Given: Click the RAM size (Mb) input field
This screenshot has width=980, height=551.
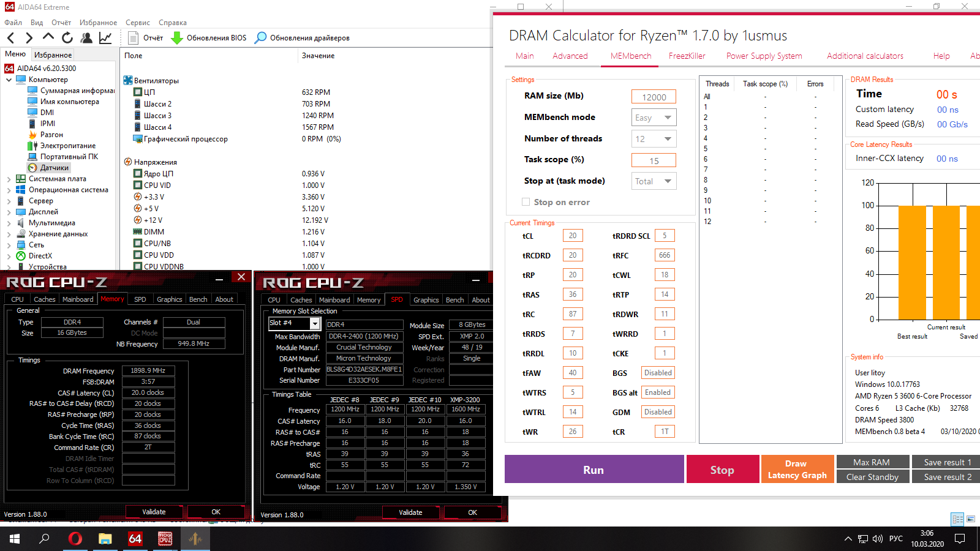Looking at the screenshot, I should tap(654, 97).
